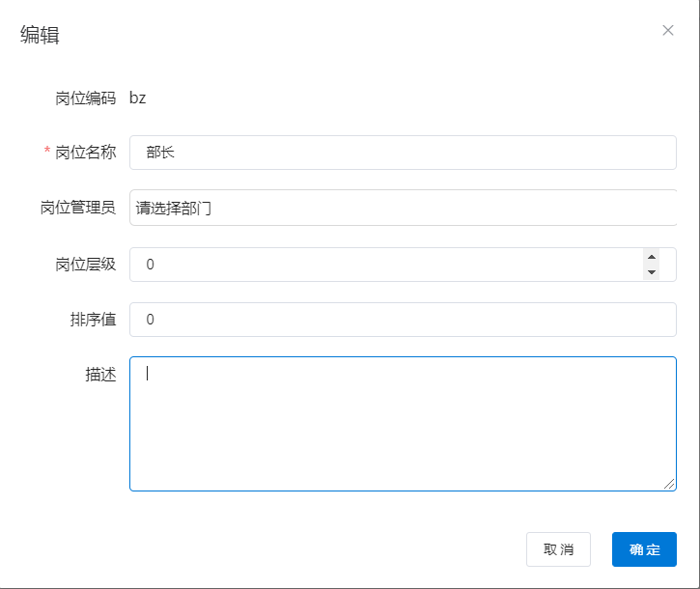Click the 描述 field label

[x=100, y=375]
